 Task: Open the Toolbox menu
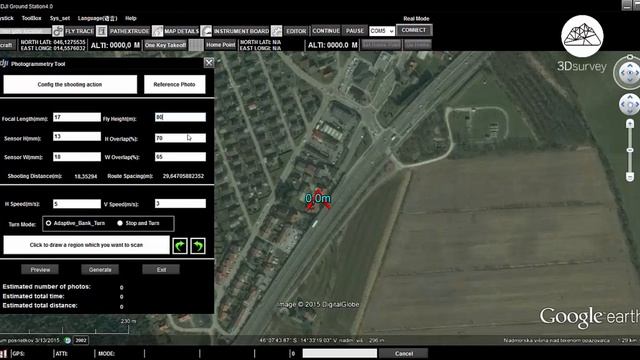[31, 18]
